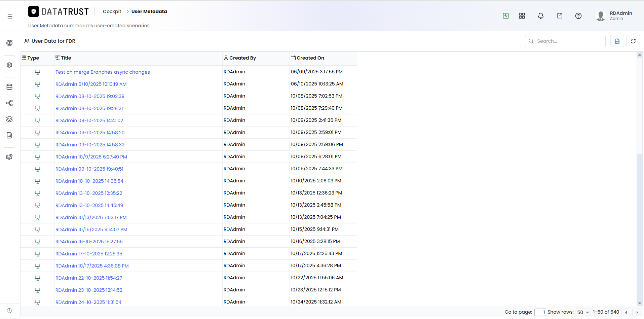The image size is (644, 319).
Task: Click the refresh icon beside search
Action: 633,41
